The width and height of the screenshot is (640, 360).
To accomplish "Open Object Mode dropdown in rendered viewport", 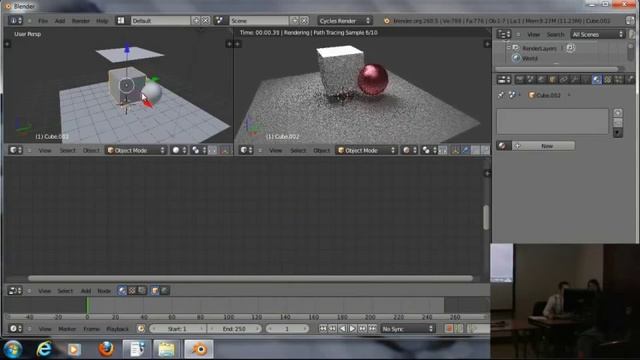I will [x=366, y=150].
